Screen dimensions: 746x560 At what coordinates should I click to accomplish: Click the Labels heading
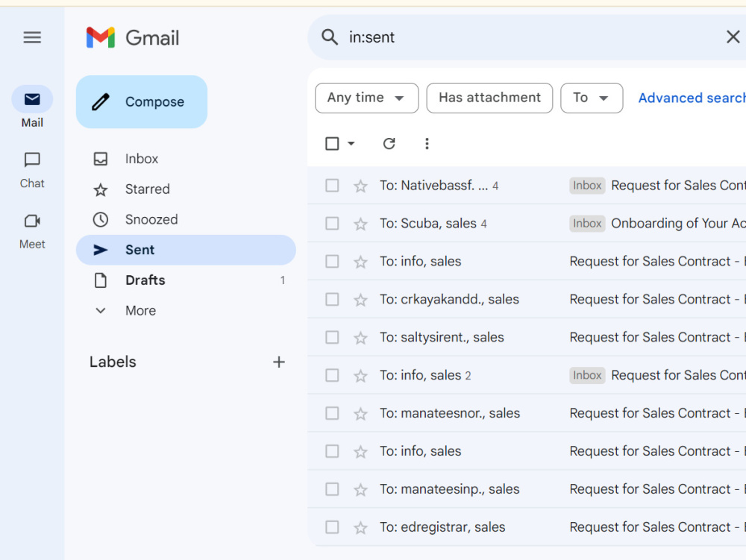pyautogui.click(x=113, y=362)
